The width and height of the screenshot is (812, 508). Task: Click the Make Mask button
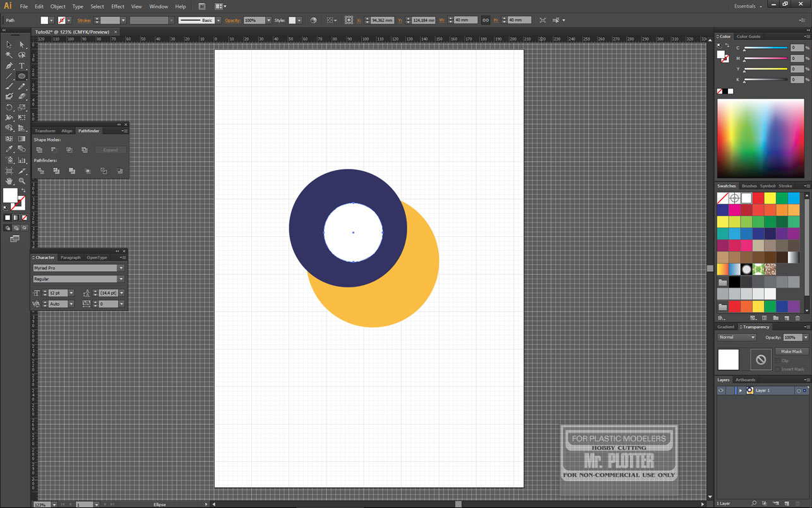(791, 351)
